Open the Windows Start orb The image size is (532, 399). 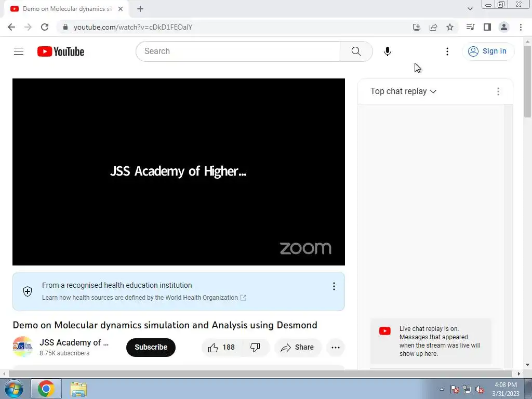[14, 389]
